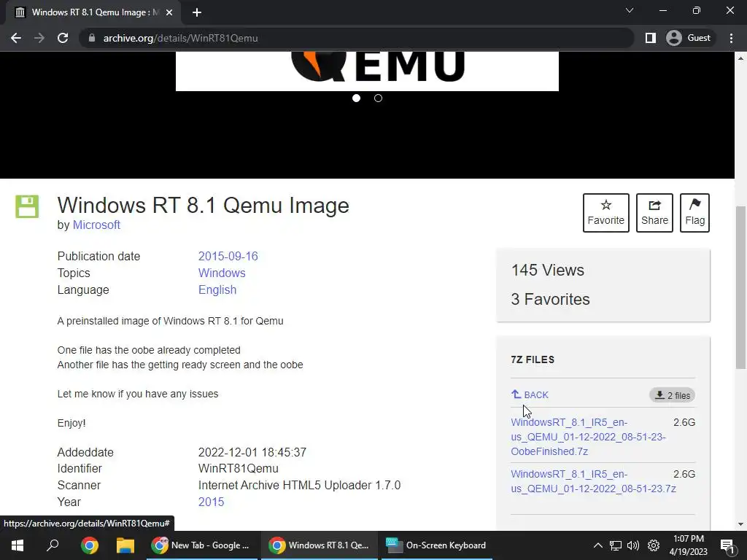747x560 pixels.
Task: Show hidden system tray icons
Action: point(598,545)
